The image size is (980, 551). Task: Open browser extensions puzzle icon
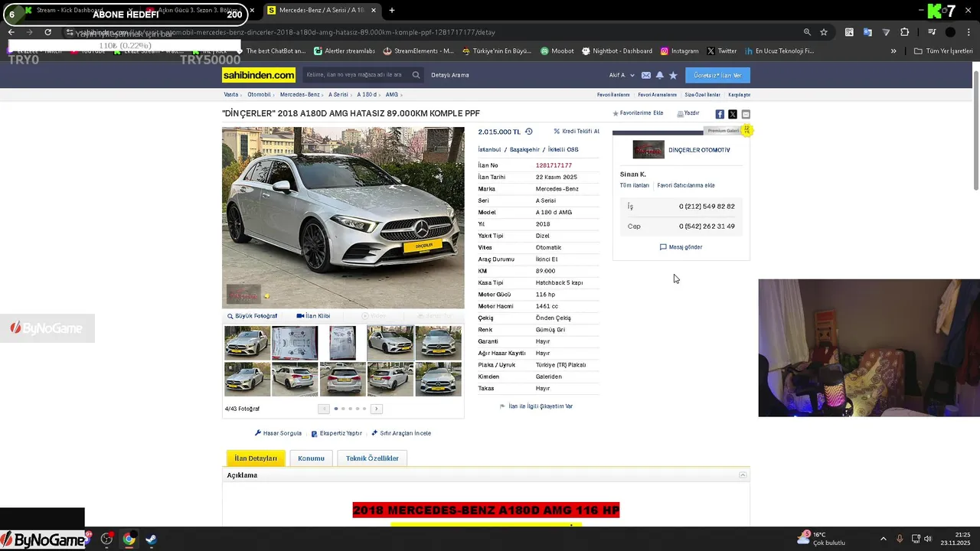click(905, 32)
